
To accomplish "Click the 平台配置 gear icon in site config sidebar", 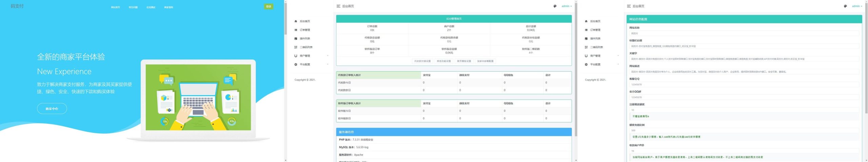I will 586,65.
